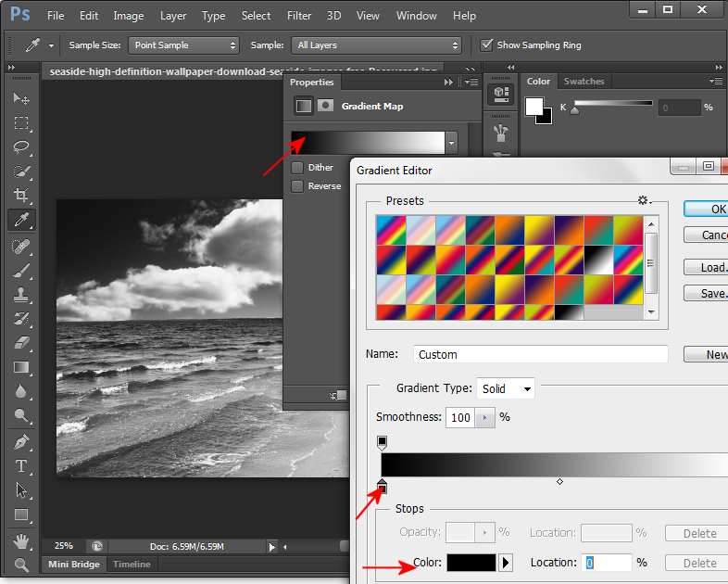Open the Sample Size dropdown
The width and height of the screenshot is (728, 584).
(184, 44)
